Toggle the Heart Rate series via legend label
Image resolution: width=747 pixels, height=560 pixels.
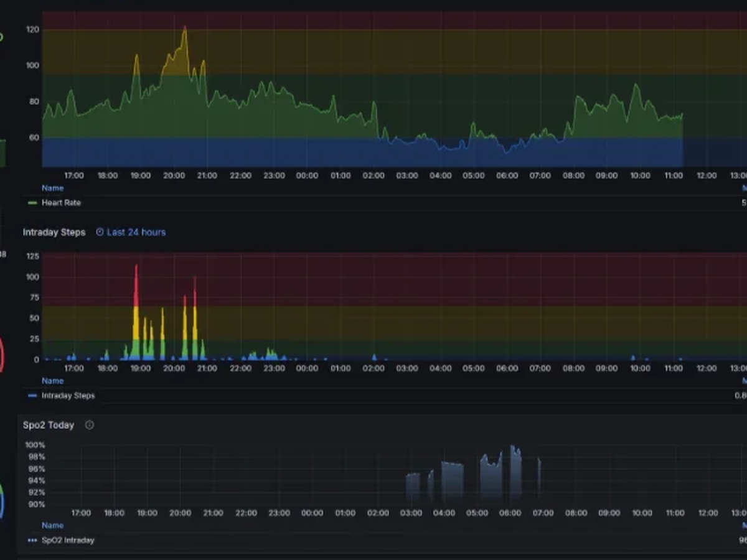(x=61, y=203)
